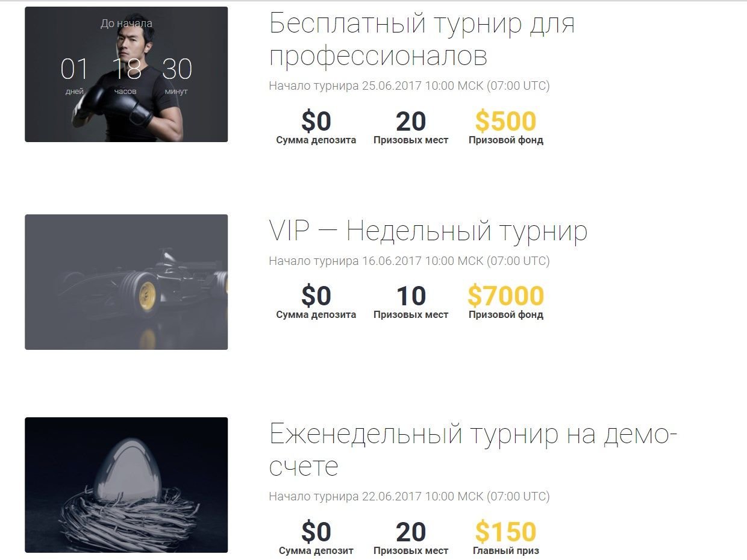Click 'До начала' label on boxer image
Viewport: 747px width, 560px height.
pyautogui.click(x=126, y=23)
